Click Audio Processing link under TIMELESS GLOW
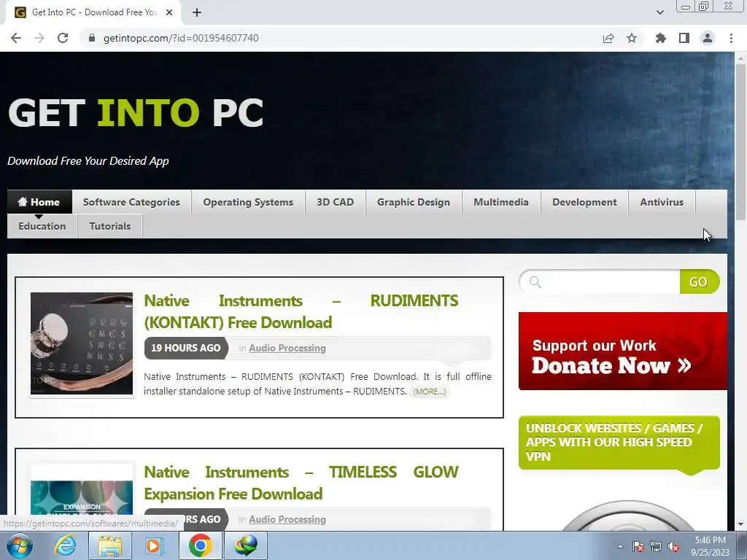The image size is (747, 560). coord(287,519)
